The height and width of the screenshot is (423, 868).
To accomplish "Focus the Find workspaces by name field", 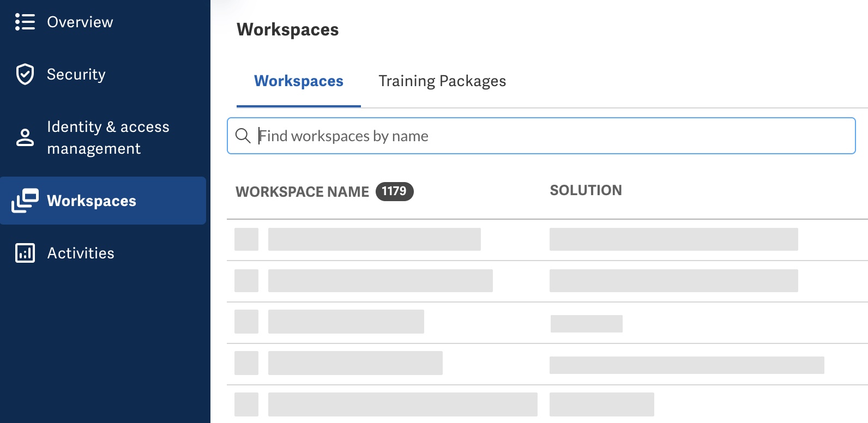I will (541, 136).
